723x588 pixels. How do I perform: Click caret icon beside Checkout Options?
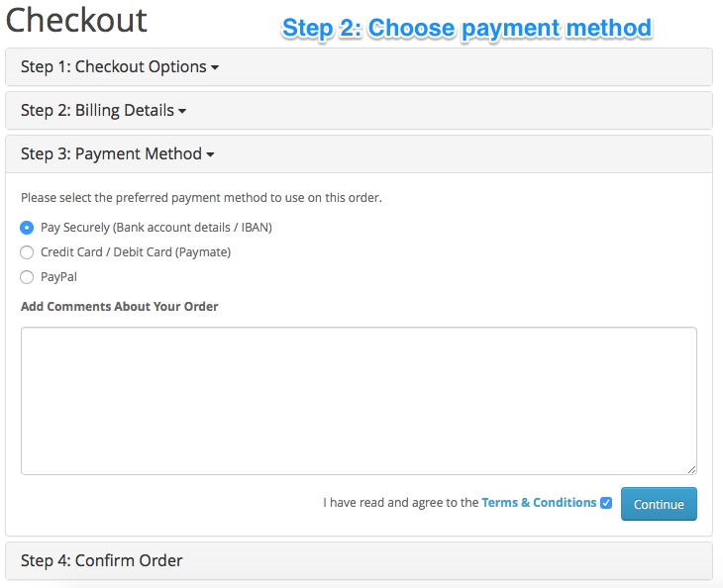(214, 67)
